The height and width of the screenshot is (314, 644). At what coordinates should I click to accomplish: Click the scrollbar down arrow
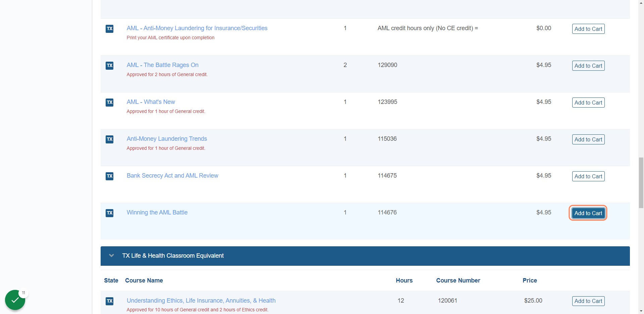tap(641, 311)
